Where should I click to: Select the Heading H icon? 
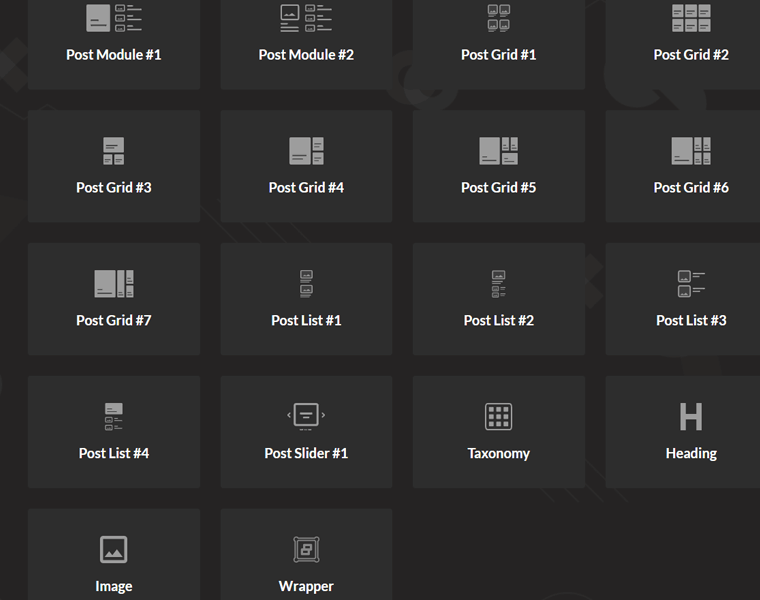coord(691,417)
